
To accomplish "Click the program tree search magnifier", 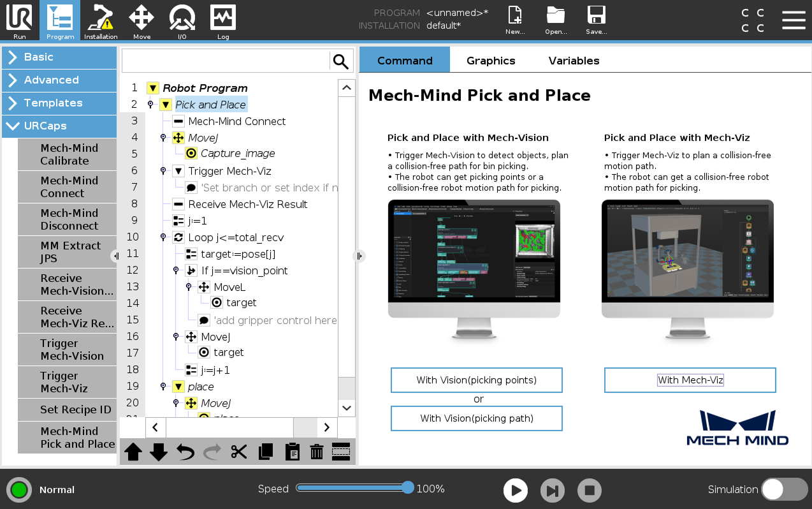I will [340, 61].
